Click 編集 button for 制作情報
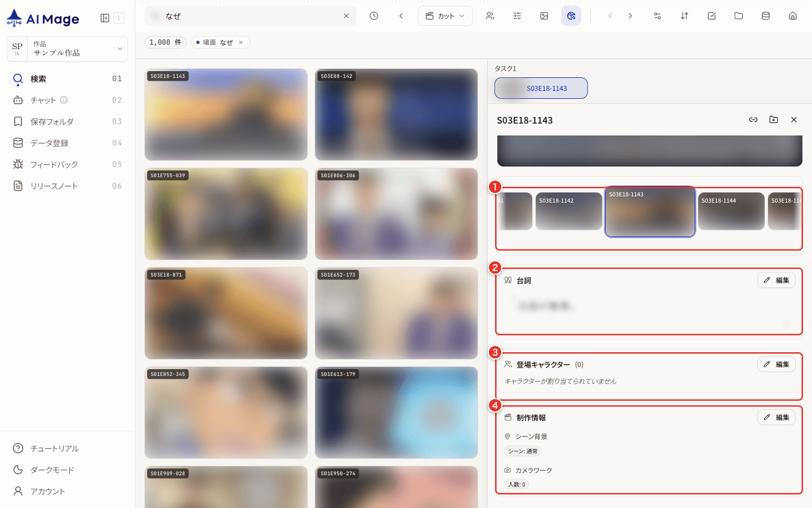The image size is (812, 508). [x=776, y=418]
